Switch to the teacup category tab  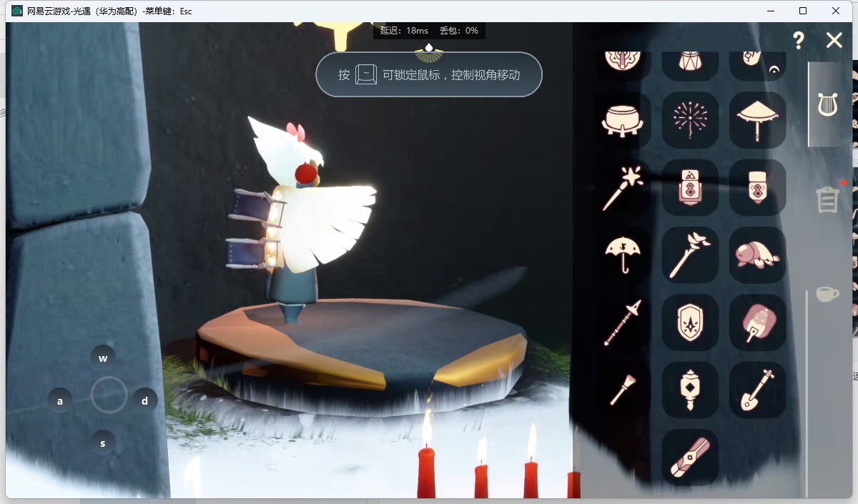pyautogui.click(x=827, y=293)
